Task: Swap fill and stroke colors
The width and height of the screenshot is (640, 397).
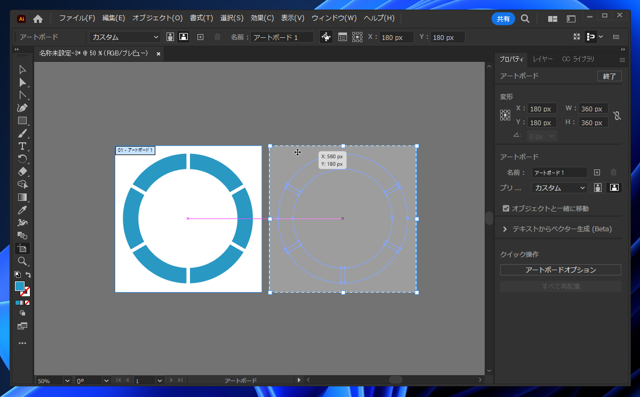Action: [28, 275]
